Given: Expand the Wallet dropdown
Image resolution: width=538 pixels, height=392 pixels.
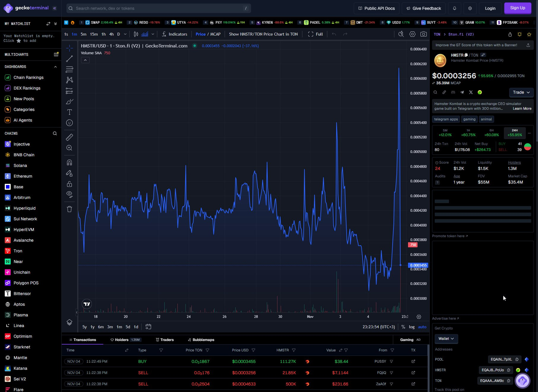Looking at the screenshot, I should tap(446, 339).
